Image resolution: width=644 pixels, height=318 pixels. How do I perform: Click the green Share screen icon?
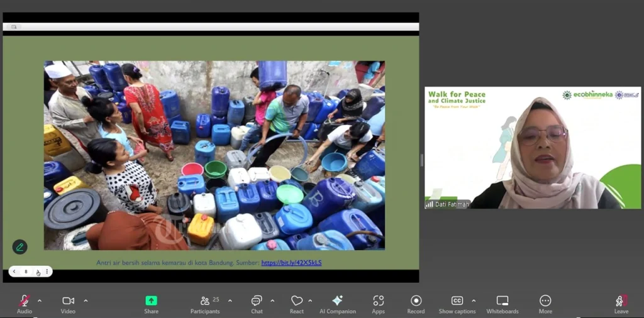(151, 302)
